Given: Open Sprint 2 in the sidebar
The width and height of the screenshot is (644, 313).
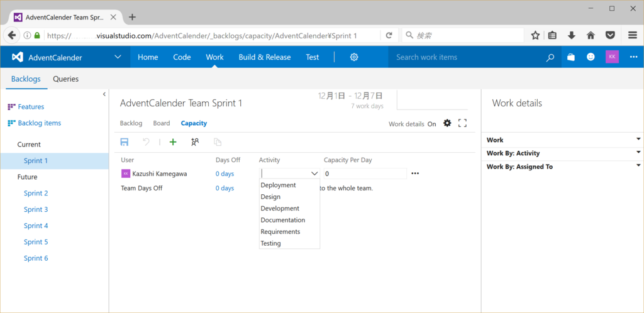Looking at the screenshot, I should (36, 193).
